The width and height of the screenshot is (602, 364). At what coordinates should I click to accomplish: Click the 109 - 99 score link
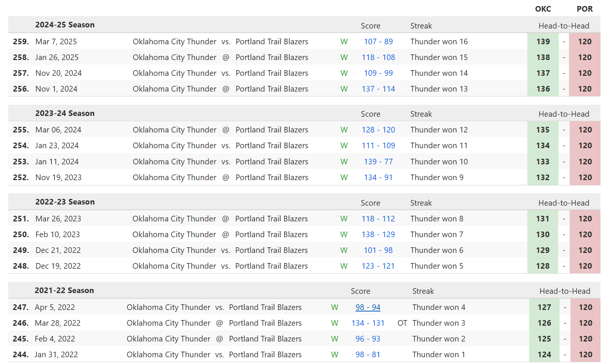click(378, 73)
